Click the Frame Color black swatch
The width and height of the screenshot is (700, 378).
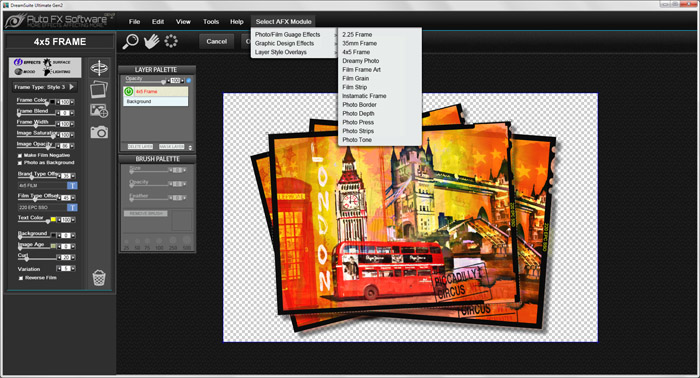52,102
